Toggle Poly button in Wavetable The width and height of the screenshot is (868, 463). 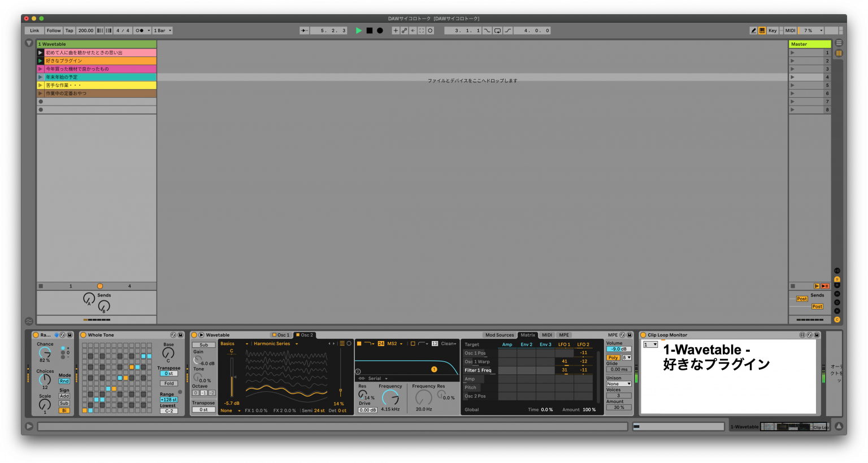613,357
